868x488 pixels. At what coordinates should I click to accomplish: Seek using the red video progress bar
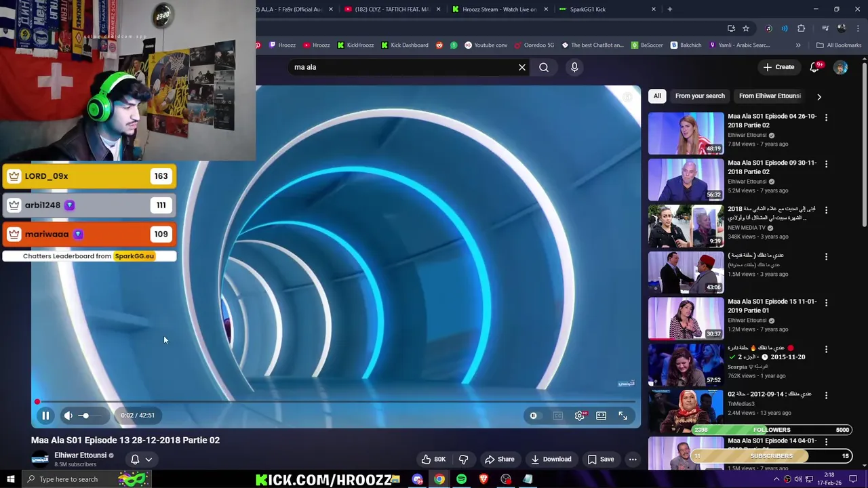(336, 402)
